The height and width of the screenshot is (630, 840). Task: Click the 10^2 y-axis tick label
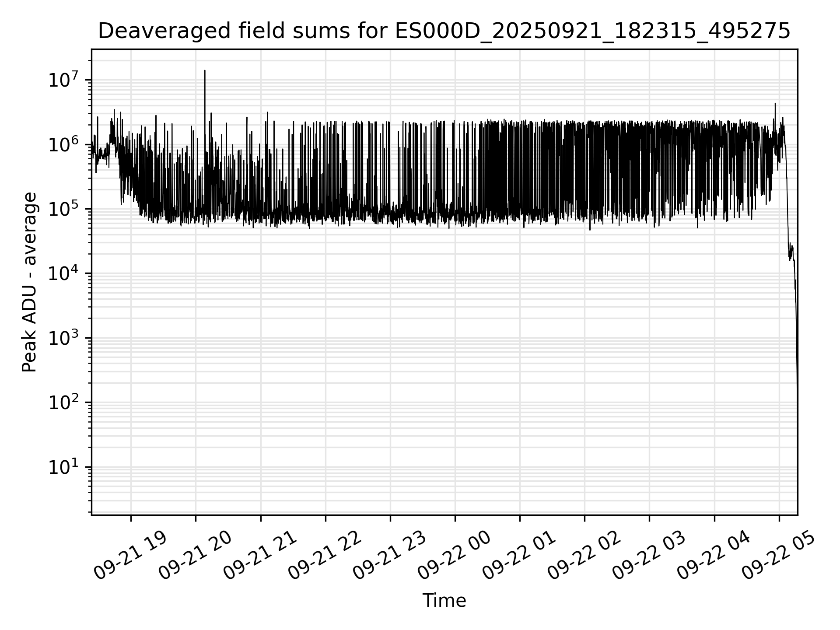click(63, 402)
